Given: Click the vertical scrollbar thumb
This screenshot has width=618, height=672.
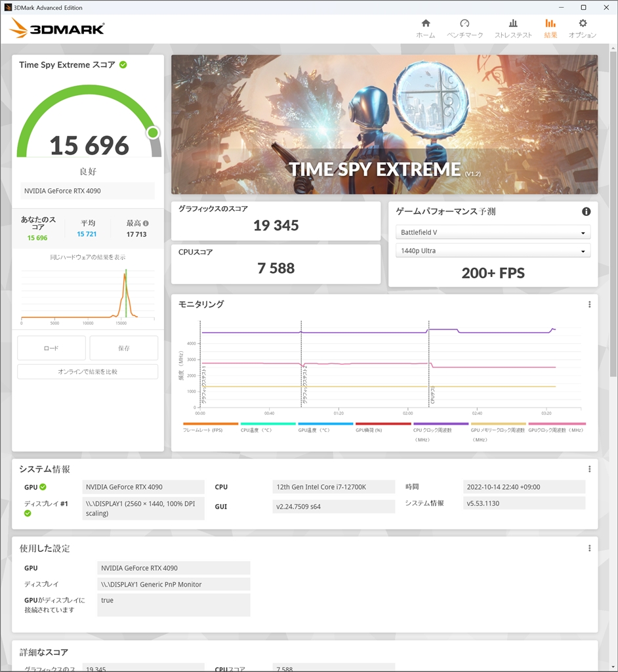Looking at the screenshot, I should 613,215.
